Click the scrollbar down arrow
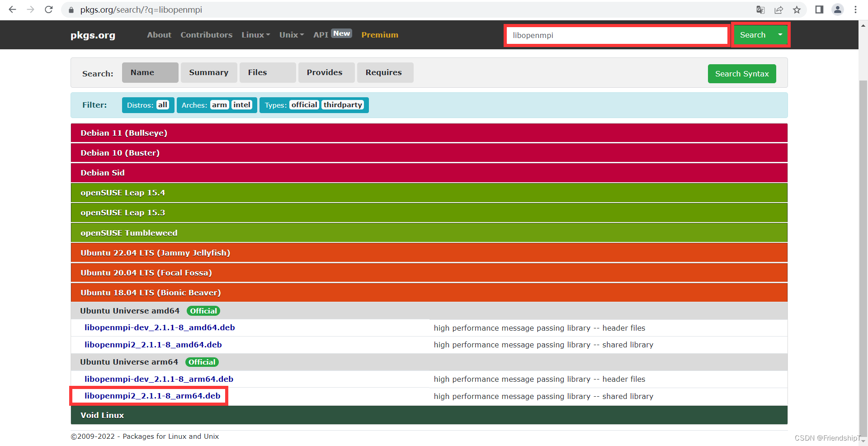Screen dimensions: 868x446 [x=863, y=441]
